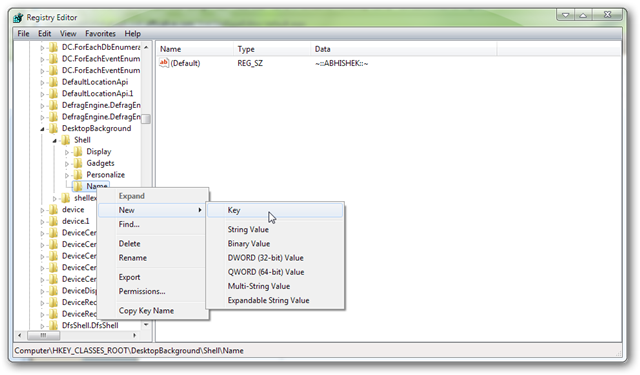Select the Personalize key
The height and width of the screenshot is (375, 640).
click(x=105, y=175)
